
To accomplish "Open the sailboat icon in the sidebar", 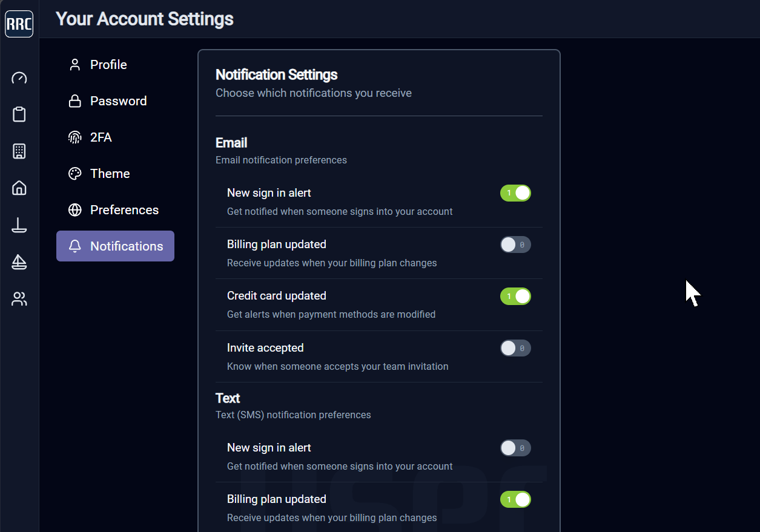I will click(19, 262).
